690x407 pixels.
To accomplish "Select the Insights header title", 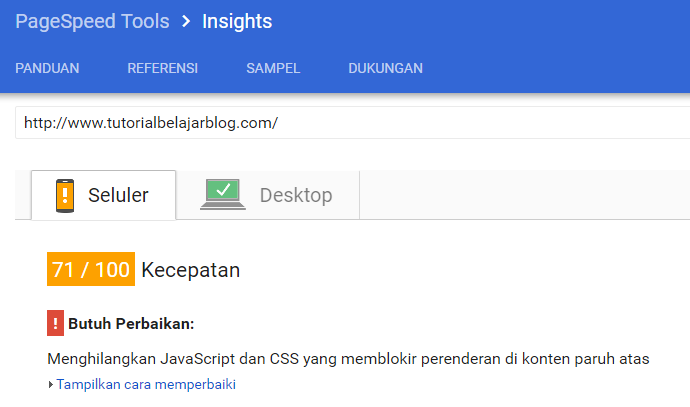I will click(x=237, y=22).
